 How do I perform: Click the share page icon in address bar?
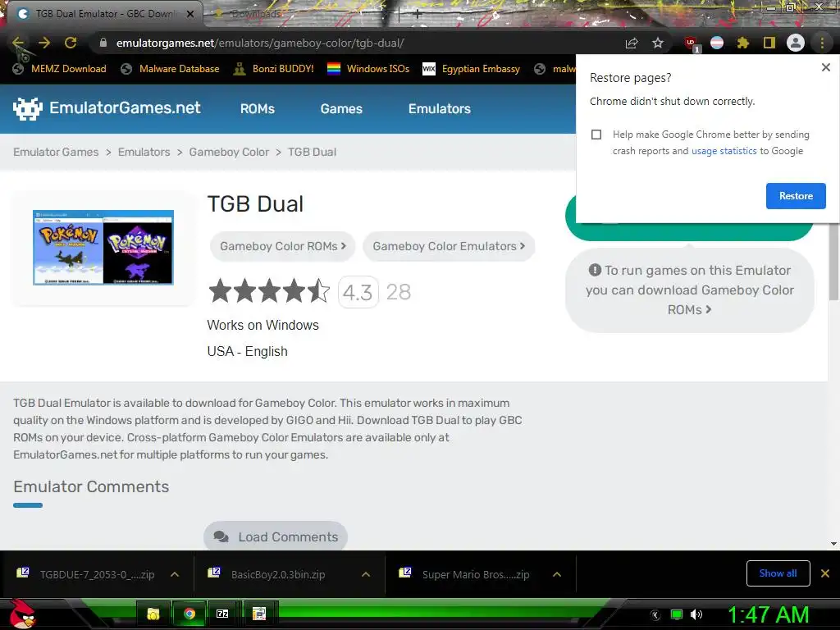point(632,43)
